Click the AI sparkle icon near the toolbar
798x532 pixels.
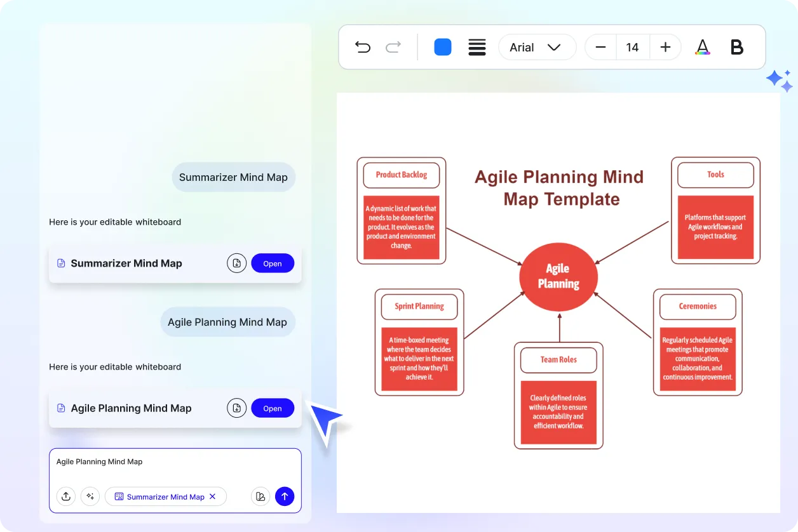point(780,81)
